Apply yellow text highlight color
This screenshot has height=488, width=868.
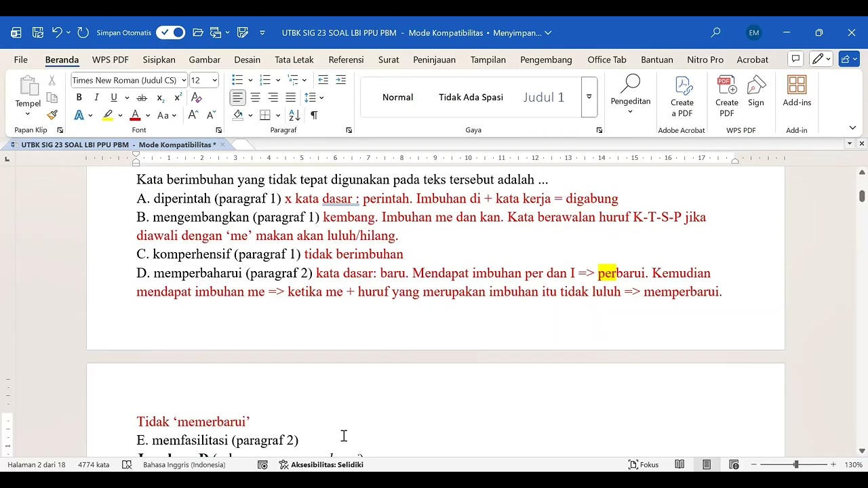pos(108,115)
